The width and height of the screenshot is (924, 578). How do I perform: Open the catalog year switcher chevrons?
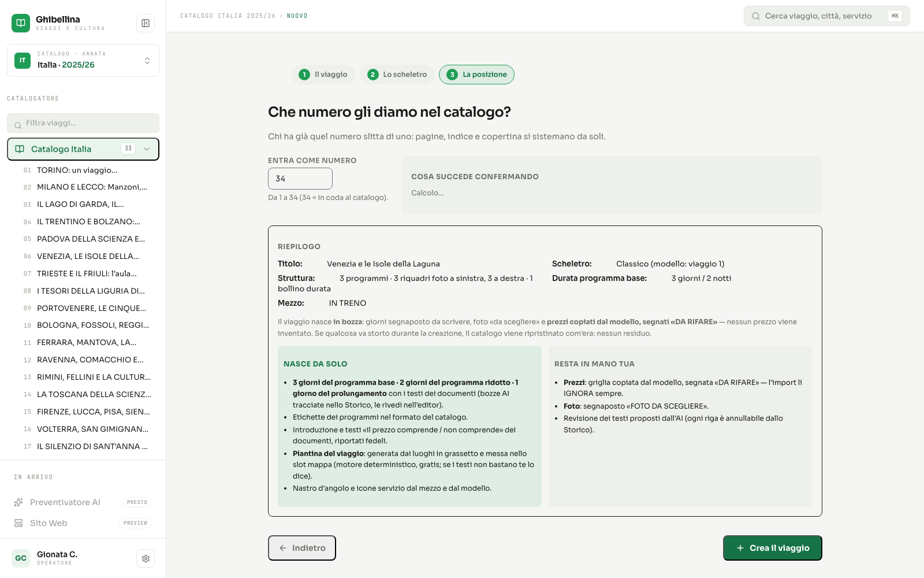(x=147, y=61)
